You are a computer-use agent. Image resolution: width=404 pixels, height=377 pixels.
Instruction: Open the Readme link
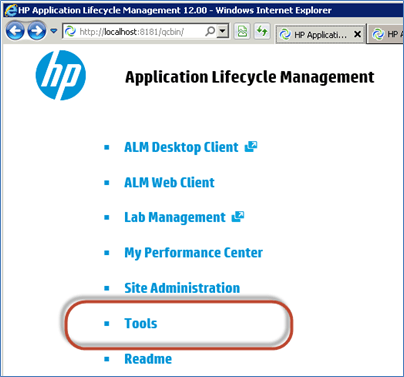148,359
